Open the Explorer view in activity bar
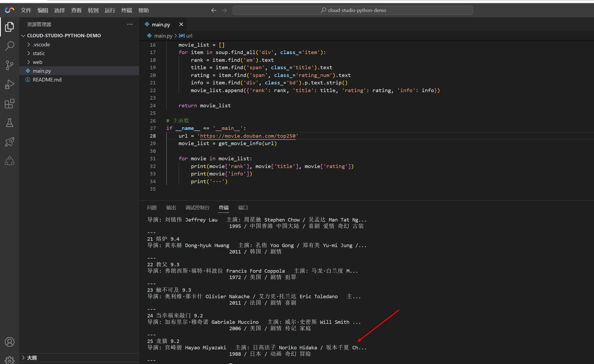 [x=10, y=27]
